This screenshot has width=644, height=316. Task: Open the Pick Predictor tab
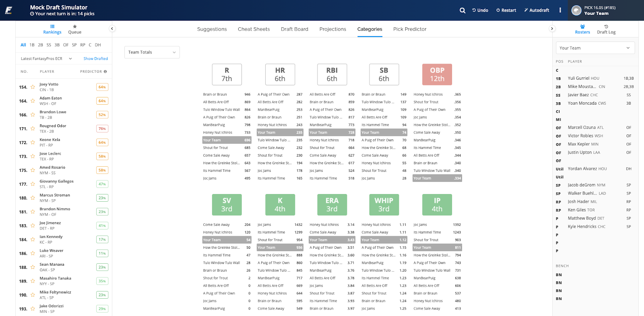(x=410, y=29)
